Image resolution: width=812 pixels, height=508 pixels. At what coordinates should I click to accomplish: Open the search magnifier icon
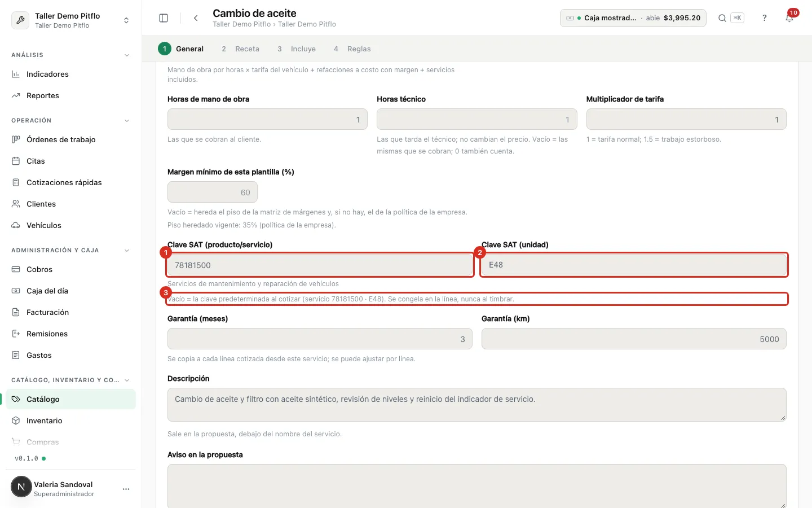[x=722, y=18]
